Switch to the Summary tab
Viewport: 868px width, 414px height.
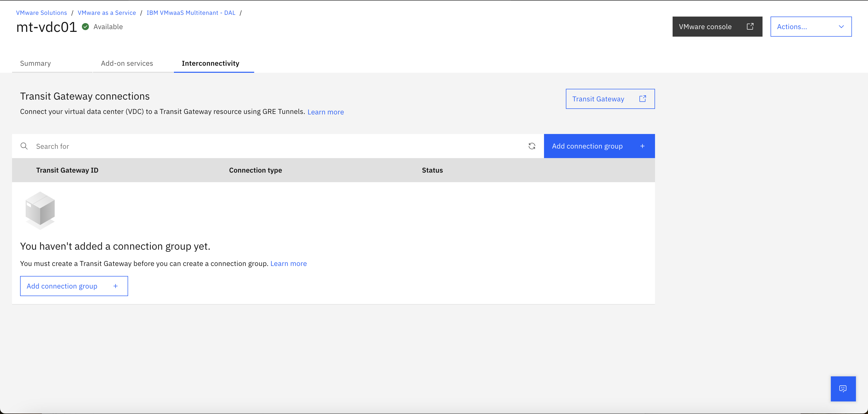click(x=35, y=63)
